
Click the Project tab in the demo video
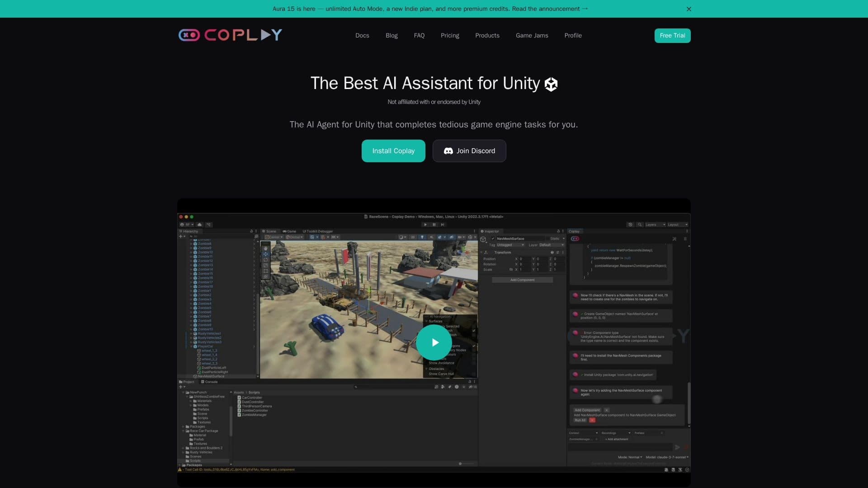(x=187, y=382)
